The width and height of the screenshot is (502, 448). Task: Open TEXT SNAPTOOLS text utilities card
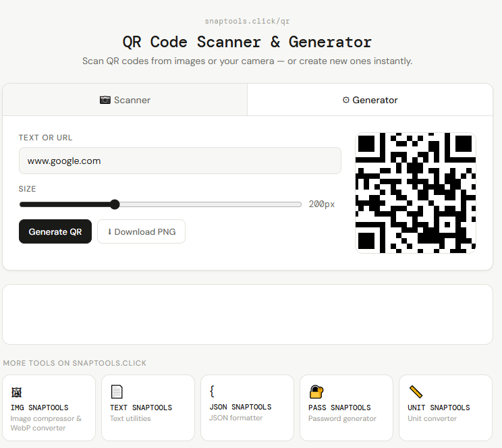pyautogui.click(x=148, y=408)
